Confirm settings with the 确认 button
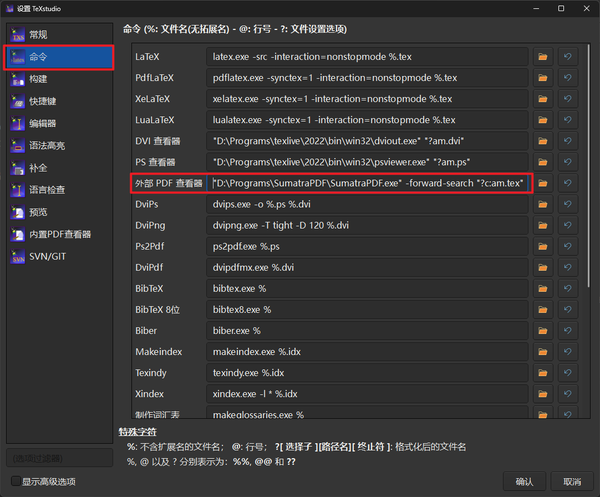 [x=524, y=482]
